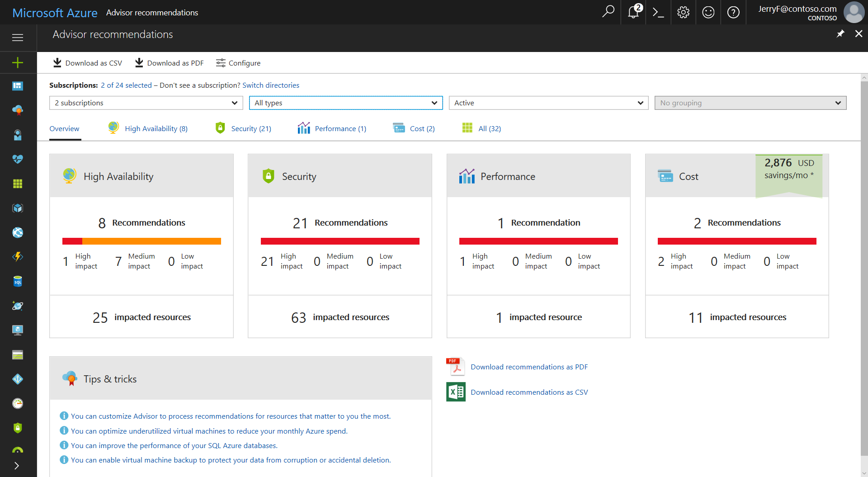Download recommendations as CSV
This screenshot has height=477, width=868.
pos(529,392)
